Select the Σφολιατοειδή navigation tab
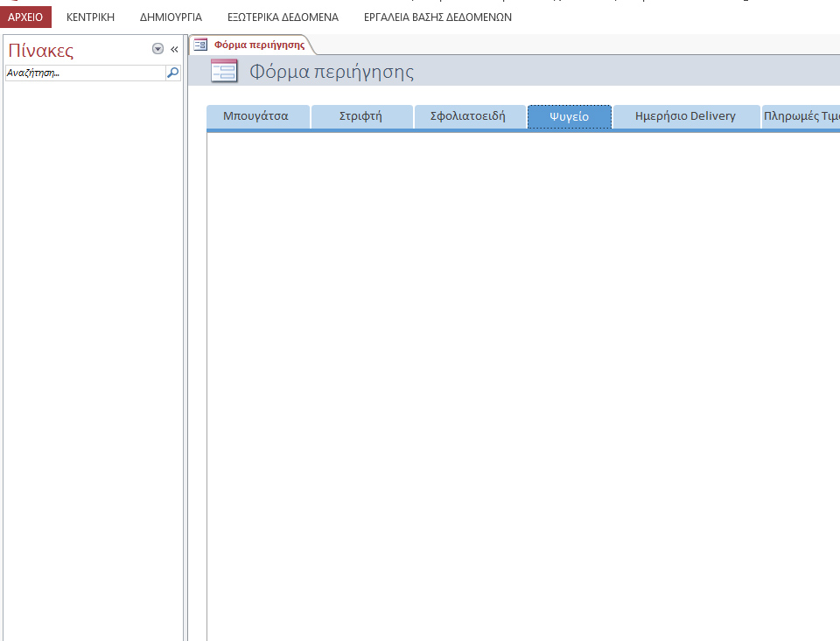Screen dimensions: 840x641 coord(471,116)
